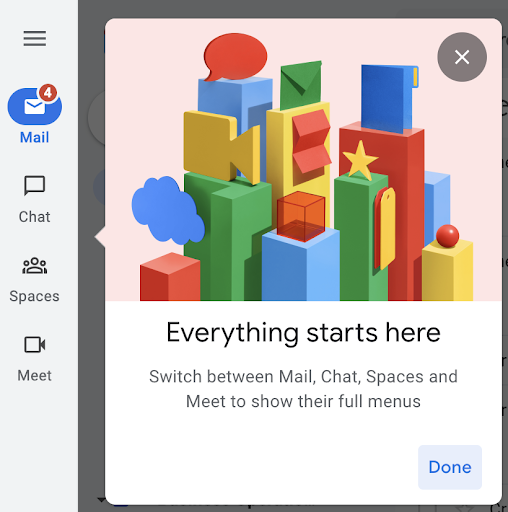Click the Switch between Mail description text
Screen dimensions: 508x512
[303, 389]
